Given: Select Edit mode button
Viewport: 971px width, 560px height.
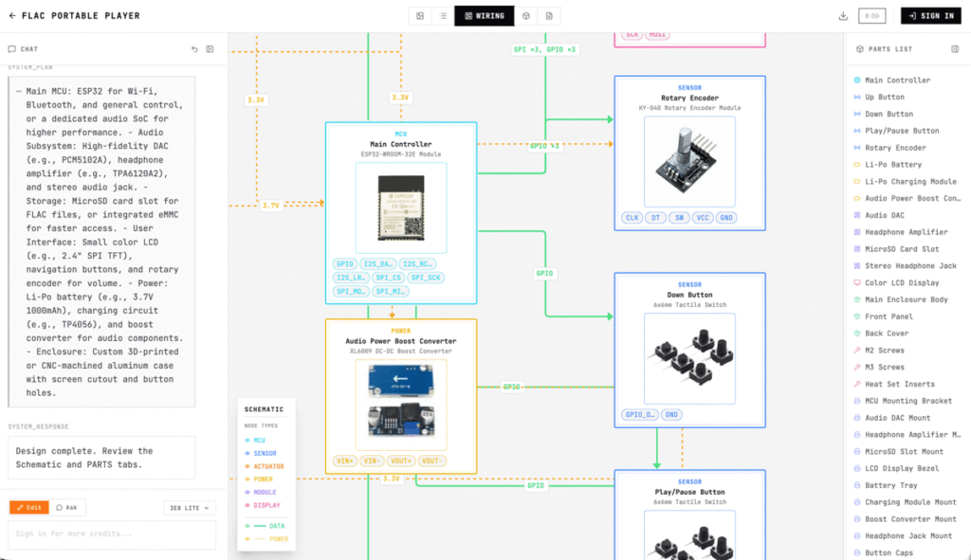Looking at the screenshot, I should [x=28, y=508].
